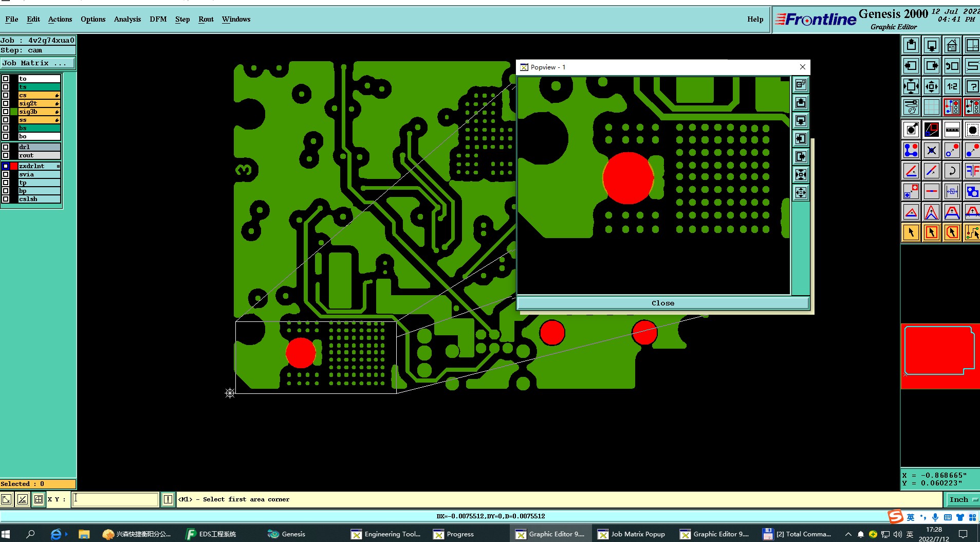The image size is (980, 542).
Task: Expand hidden system tray icons chevron
Action: click(x=848, y=534)
